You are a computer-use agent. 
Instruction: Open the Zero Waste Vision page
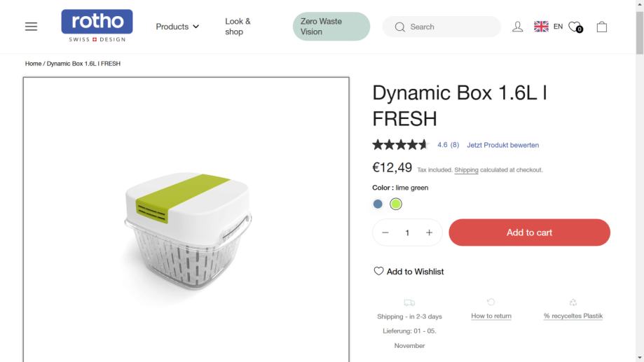[331, 27]
